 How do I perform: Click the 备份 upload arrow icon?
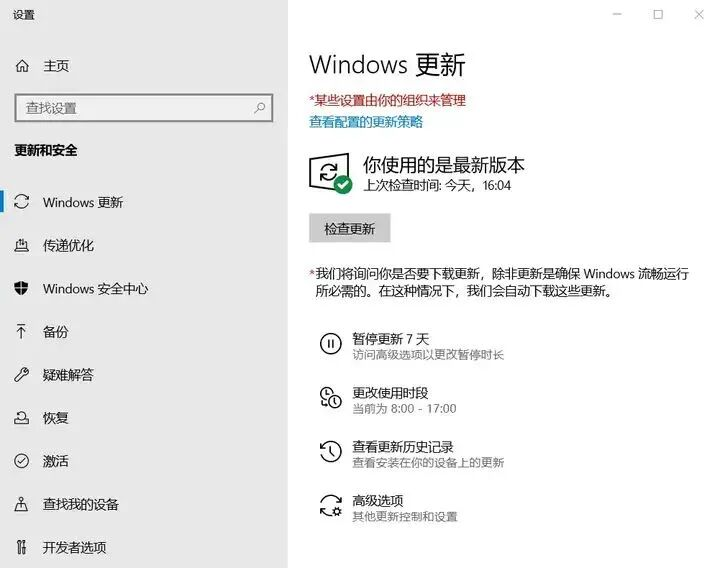point(21,331)
